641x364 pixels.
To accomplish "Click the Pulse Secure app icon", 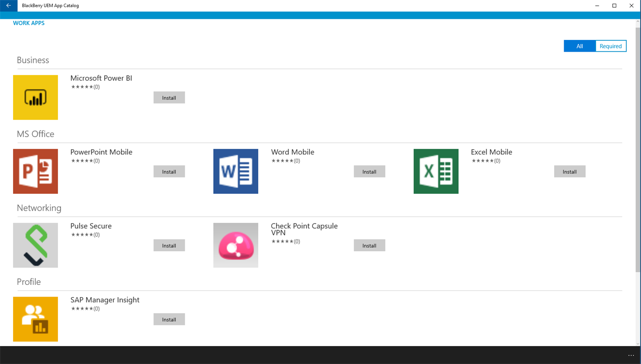I will (x=36, y=245).
